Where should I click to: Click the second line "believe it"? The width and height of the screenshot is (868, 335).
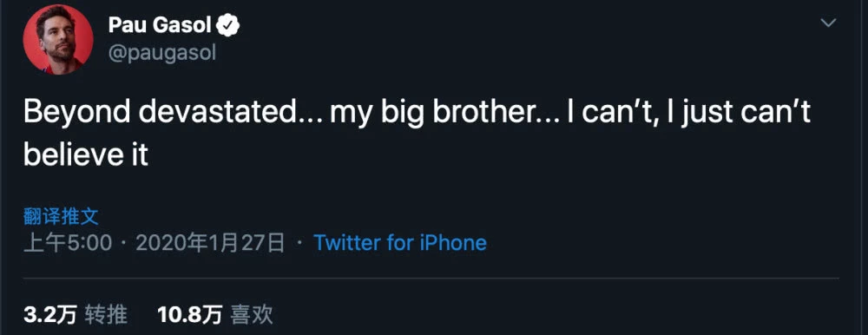point(86,155)
